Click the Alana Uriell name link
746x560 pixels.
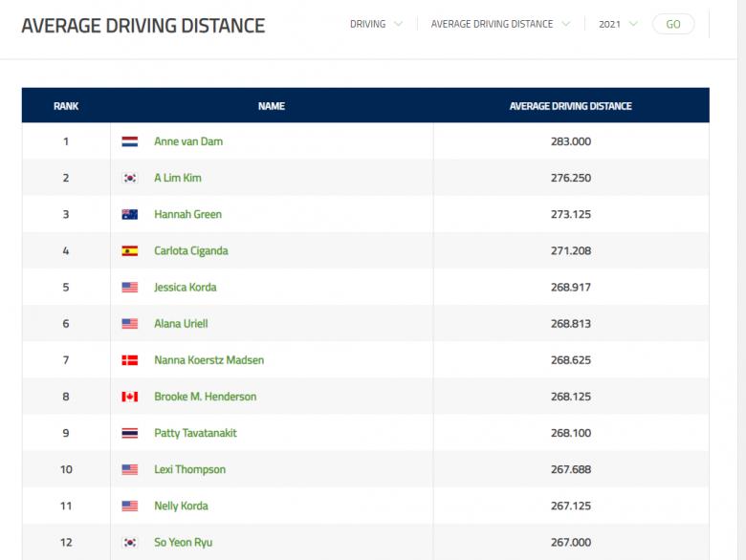pyautogui.click(x=181, y=324)
